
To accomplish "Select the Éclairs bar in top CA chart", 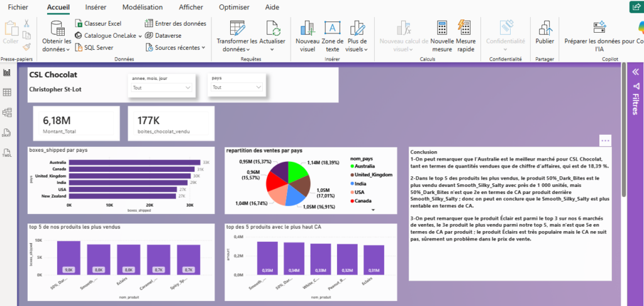I will [374, 260].
